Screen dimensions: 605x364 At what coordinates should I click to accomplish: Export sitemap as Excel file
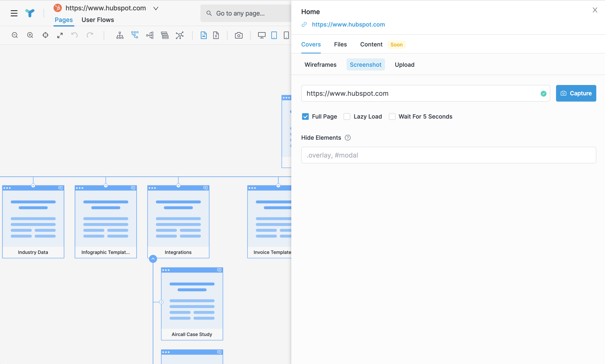(216, 35)
